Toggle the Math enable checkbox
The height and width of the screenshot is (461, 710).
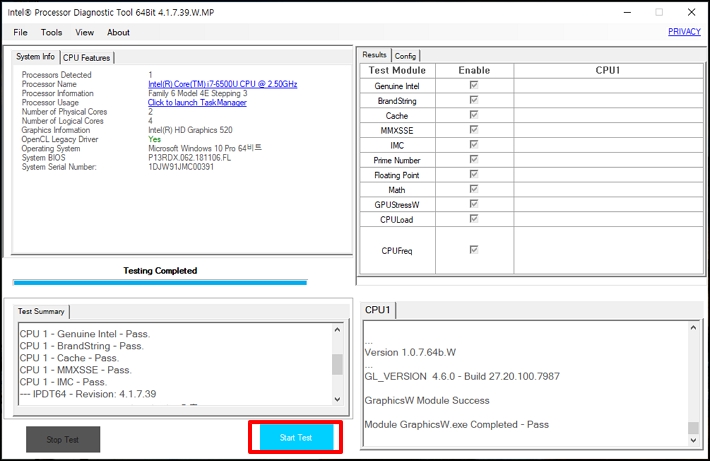[474, 189]
